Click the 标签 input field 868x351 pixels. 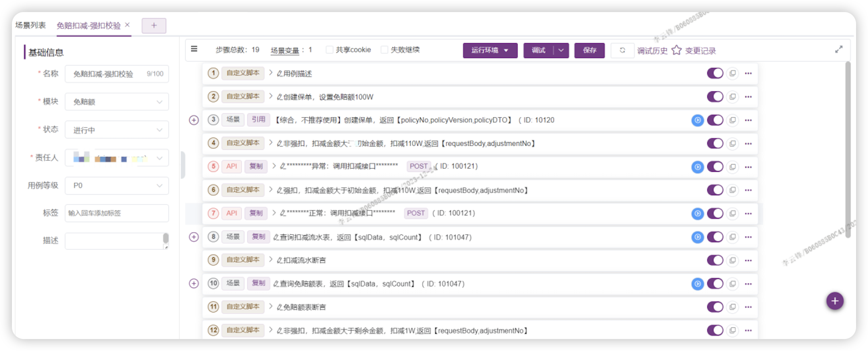tap(117, 213)
